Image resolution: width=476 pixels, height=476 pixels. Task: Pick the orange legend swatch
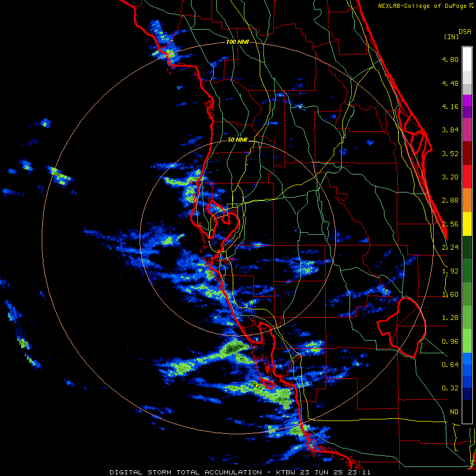click(467, 200)
